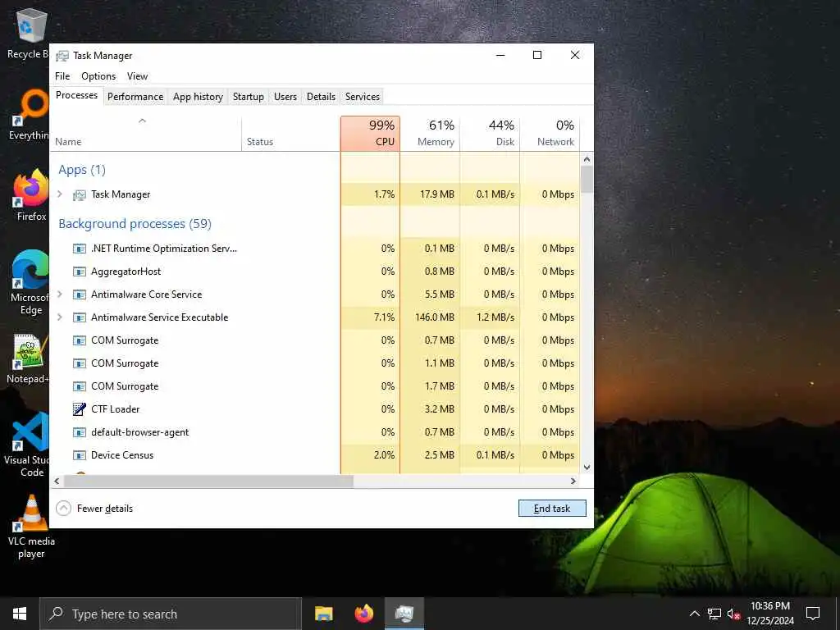Click the Task Manager taskbar button
The height and width of the screenshot is (630, 840).
[404, 614]
